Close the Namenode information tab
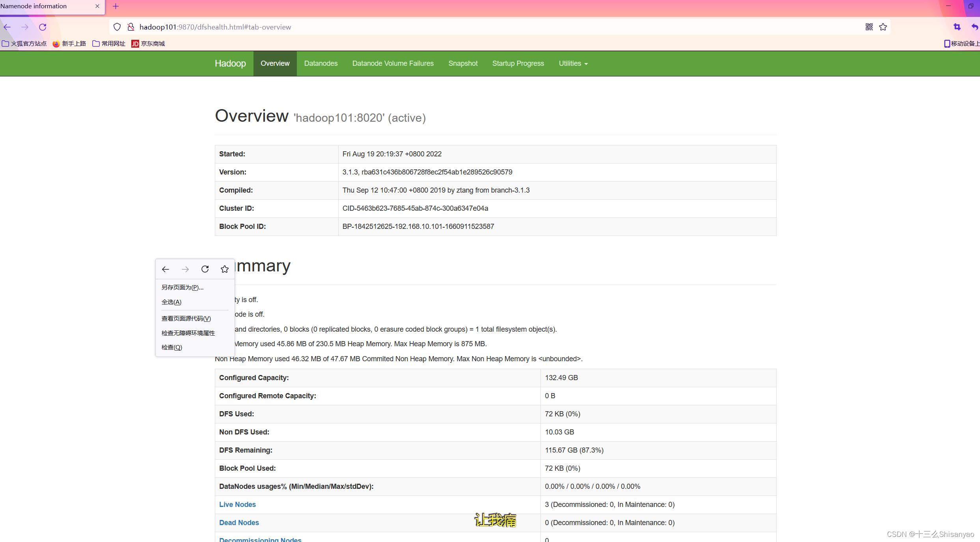Image resolution: width=980 pixels, height=542 pixels. pyautogui.click(x=97, y=6)
